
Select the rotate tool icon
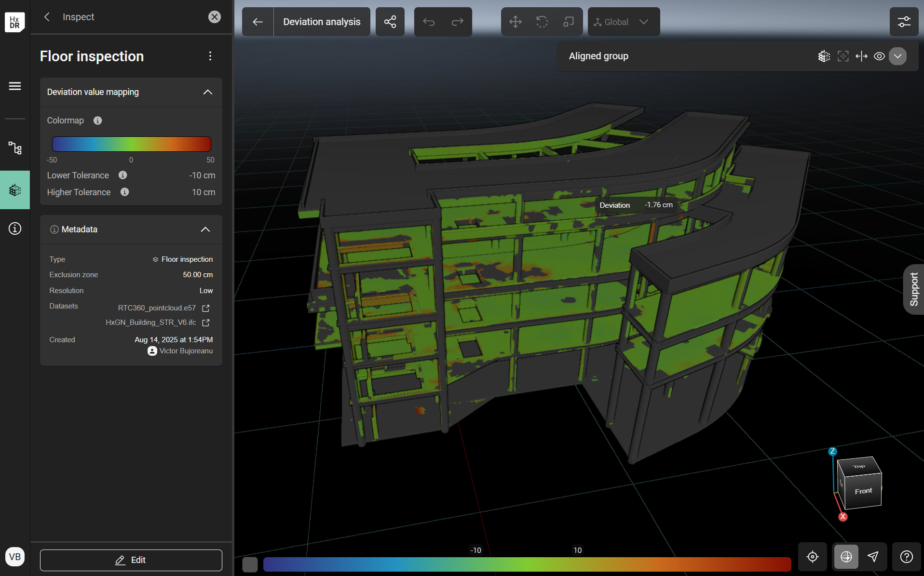click(x=542, y=22)
